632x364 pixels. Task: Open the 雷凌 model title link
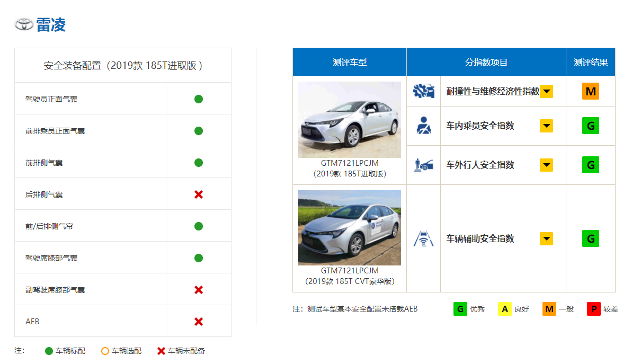pyautogui.click(x=51, y=25)
